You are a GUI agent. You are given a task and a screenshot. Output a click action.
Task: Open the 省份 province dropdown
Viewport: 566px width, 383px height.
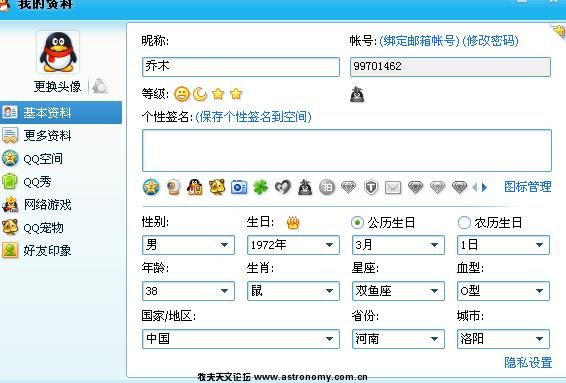pyautogui.click(x=398, y=339)
